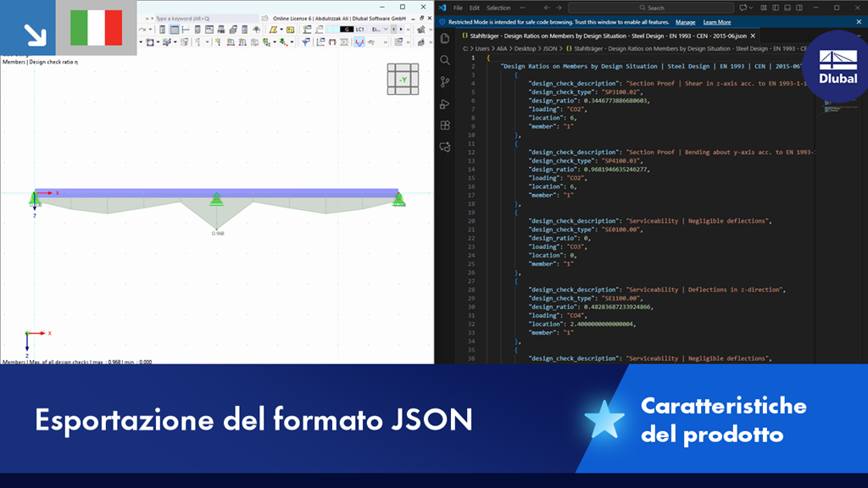Expand the redo history dropdown arrow in RFEM
The height and width of the screenshot is (488, 868).
pyautogui.click(x=150, y=30)
